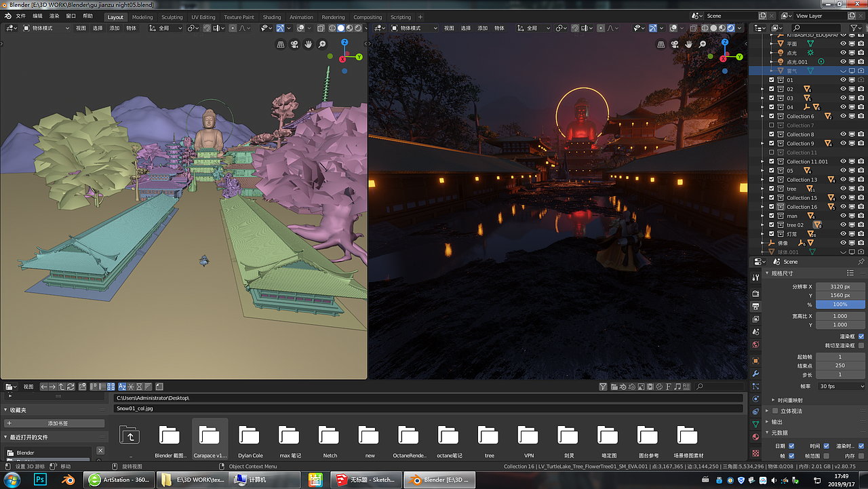
Task: Switch to the UV Editing workspace tab
Action: (203, 17)
